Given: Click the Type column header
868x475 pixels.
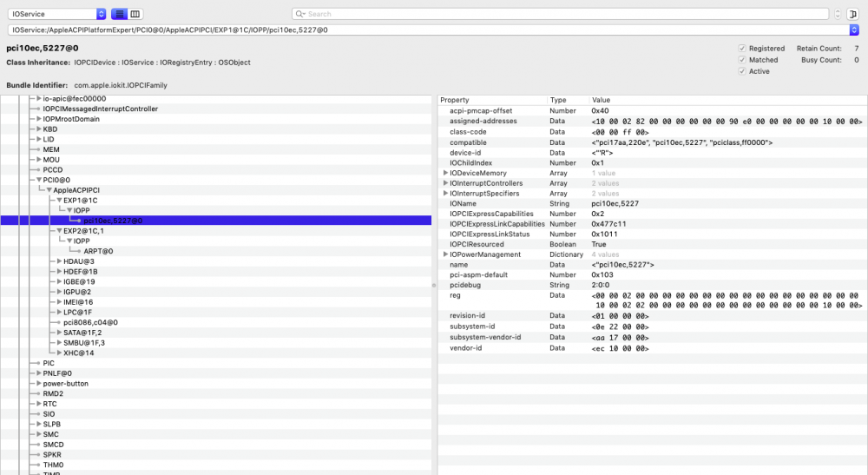Looking at the screenshot, I should pyautogui.click(x=566, y=100).
